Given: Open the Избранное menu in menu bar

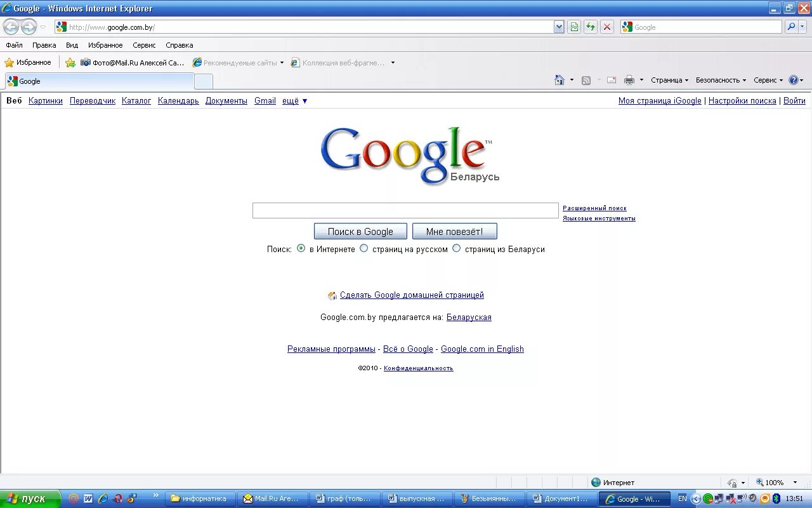Looking at the screenshot, I should point(105,45).
